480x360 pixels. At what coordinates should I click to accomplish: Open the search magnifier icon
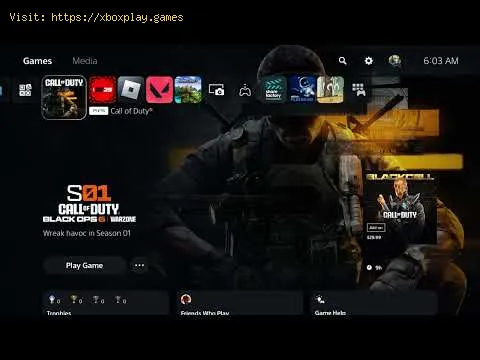(x=343, y=61)
